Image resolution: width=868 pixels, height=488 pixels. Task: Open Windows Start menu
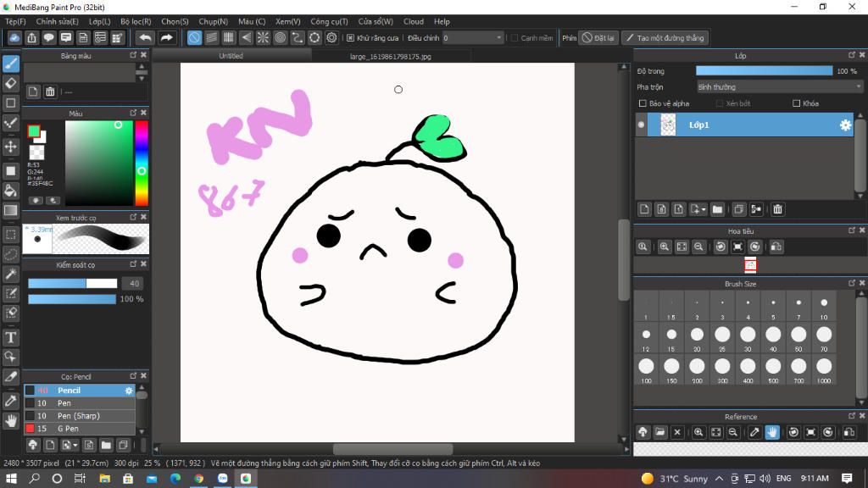pyautogui.click(x=11, y=479)
